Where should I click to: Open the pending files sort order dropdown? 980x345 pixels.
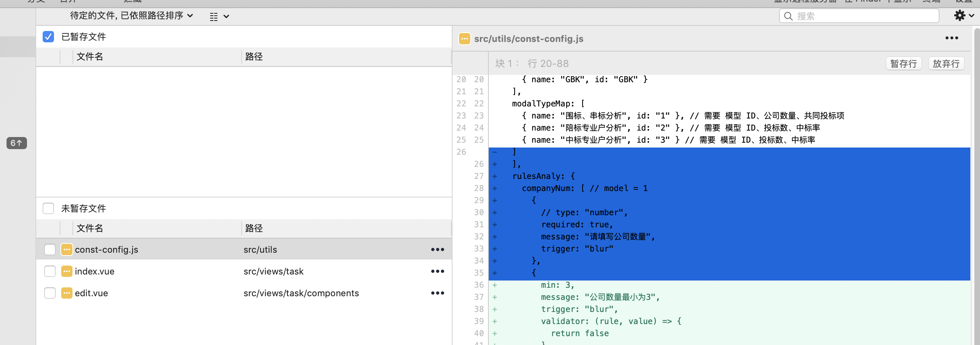[131, 16]
